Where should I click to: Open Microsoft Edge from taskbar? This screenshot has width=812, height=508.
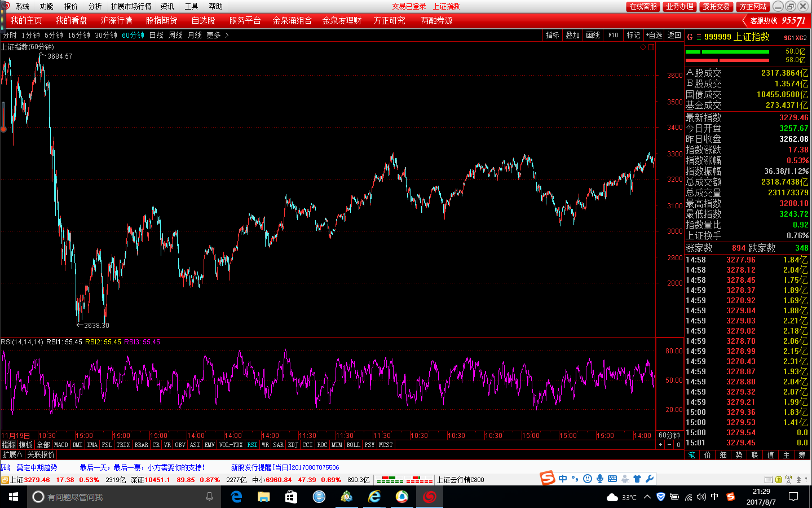pos(237,497)
